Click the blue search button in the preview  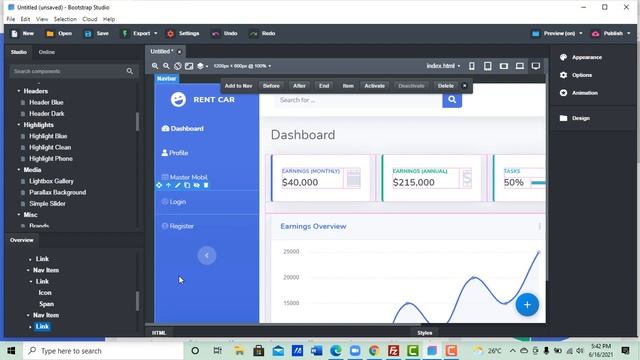coord(452,100)
